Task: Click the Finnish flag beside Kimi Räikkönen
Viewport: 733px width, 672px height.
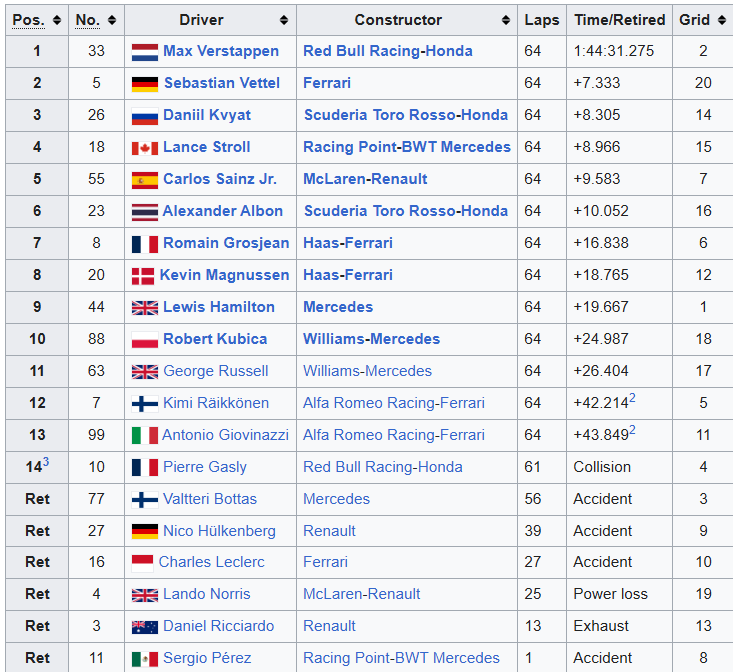Action: [x=145, y=404]
